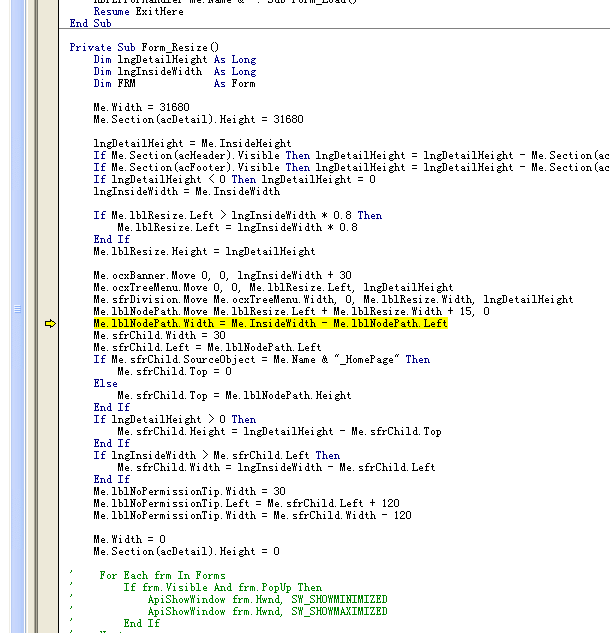
Task: Click the Me.Width = 31680 line
Action: (x=136, y=108)
